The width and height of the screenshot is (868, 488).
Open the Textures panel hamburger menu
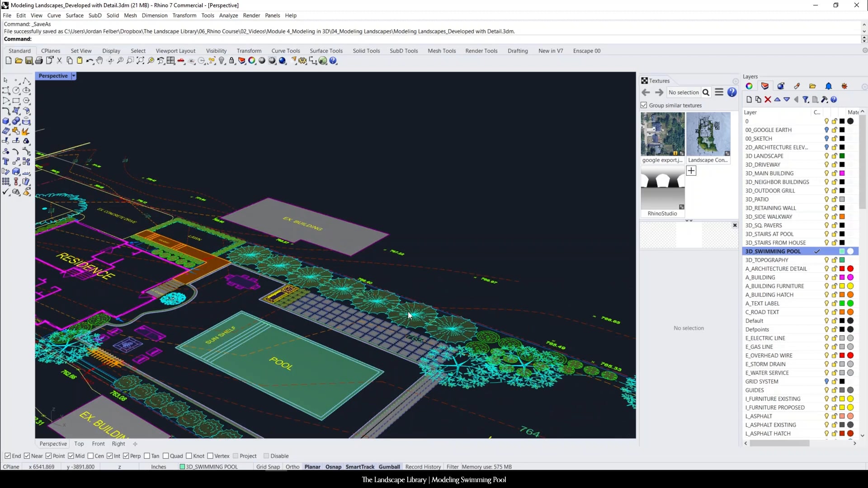pos(719,92)
